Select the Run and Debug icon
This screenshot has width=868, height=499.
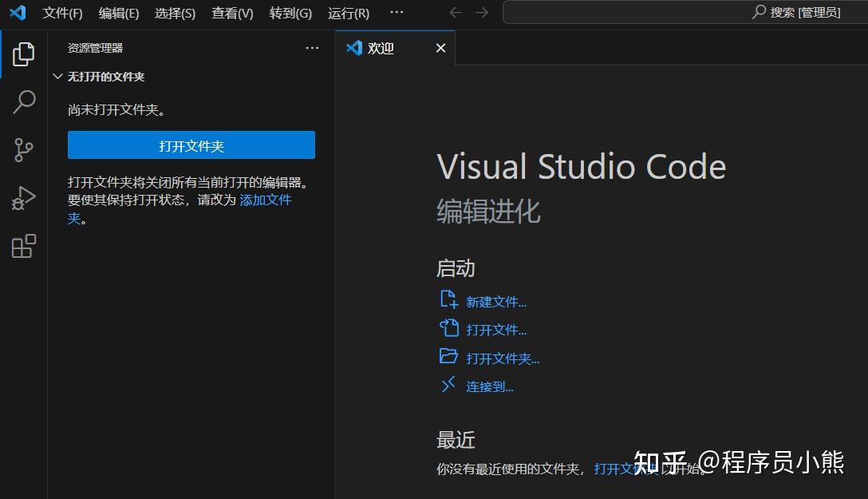[x=23, y=198]
